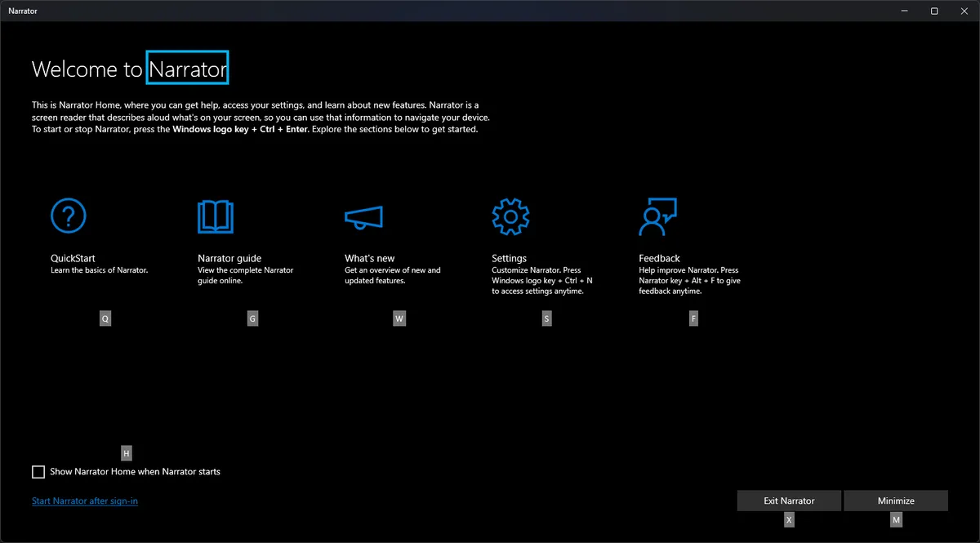Click the H badge near the checkbox
This screenshot has width=980, height=543.
tap(127, 452)
